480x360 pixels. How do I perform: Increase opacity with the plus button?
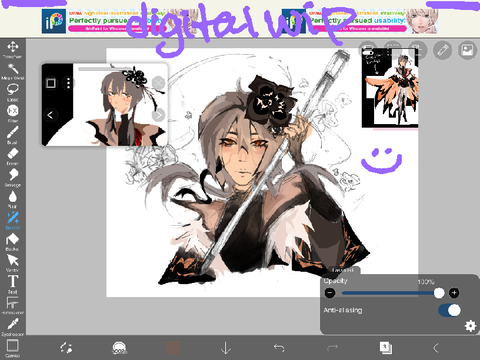click(454, 293)
